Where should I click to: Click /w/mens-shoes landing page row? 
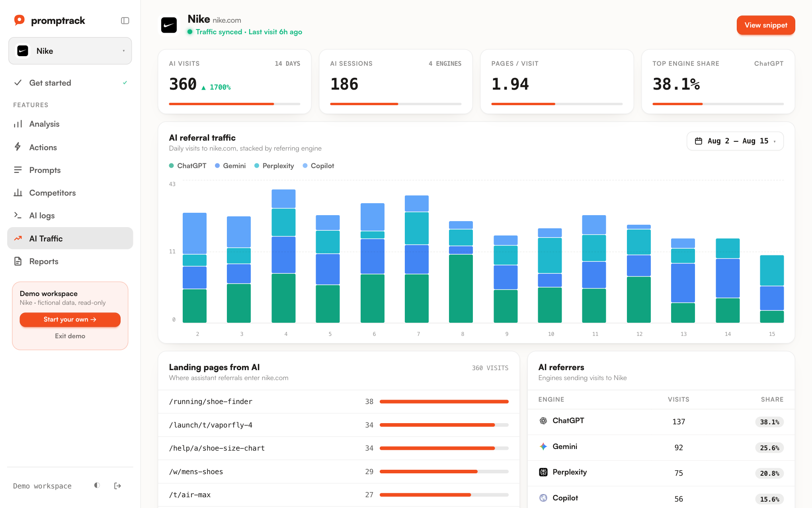[x=339, y=472]
